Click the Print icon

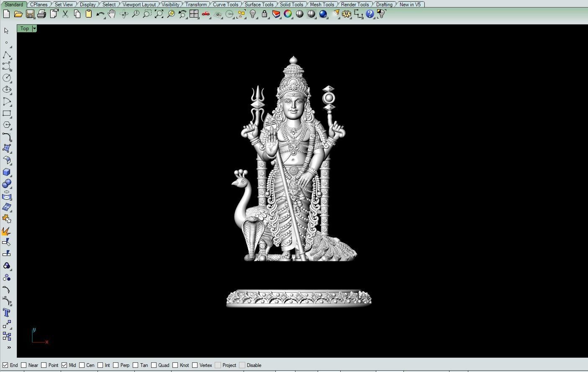[x=41, y=14]
